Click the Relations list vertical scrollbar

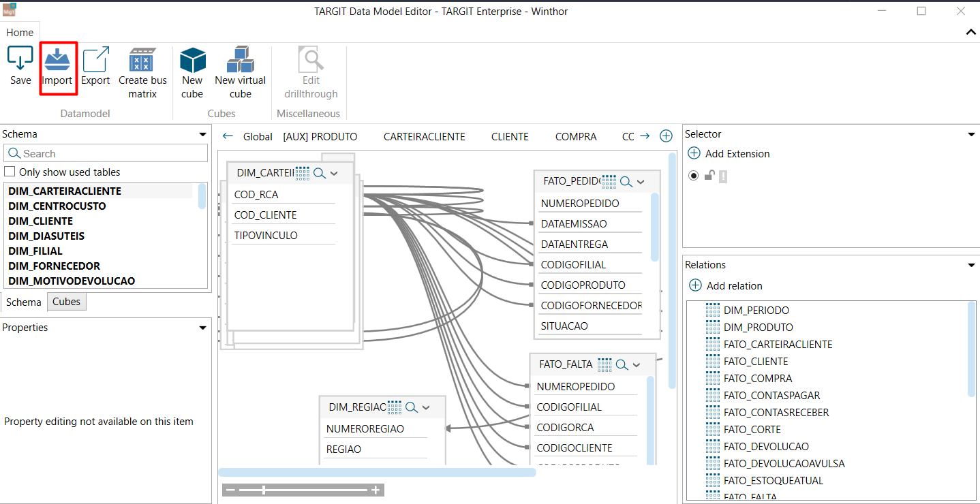(971, 349)
